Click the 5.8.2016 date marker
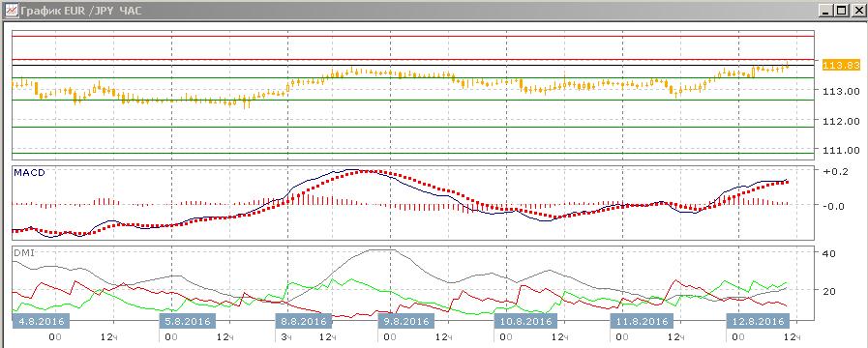 pos(186,321)
